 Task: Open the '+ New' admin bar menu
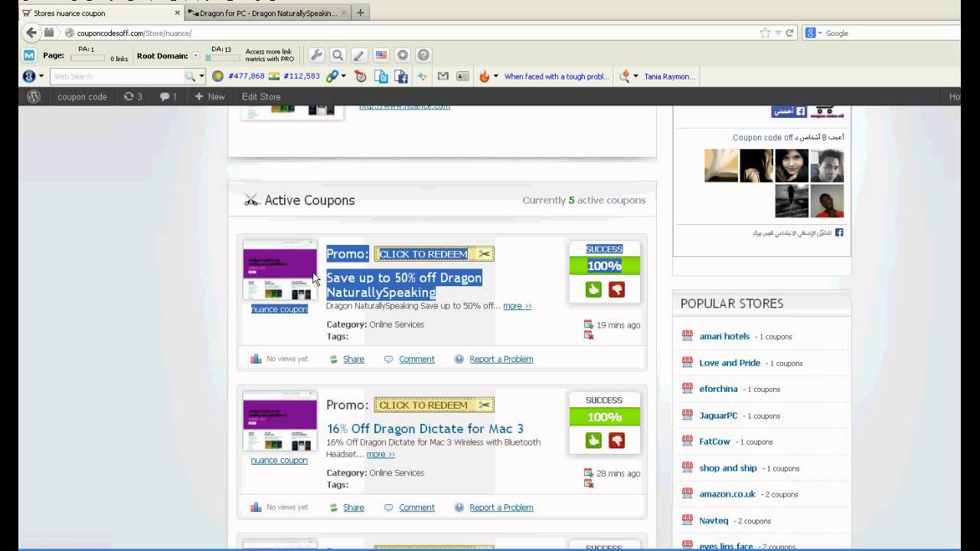click(210, 96)
